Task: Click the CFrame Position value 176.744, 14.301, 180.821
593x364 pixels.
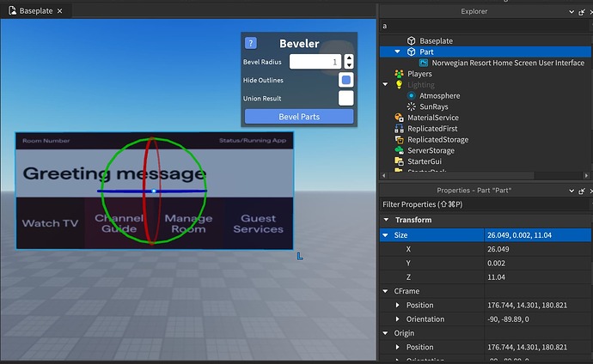Action: tap(527, 305)
